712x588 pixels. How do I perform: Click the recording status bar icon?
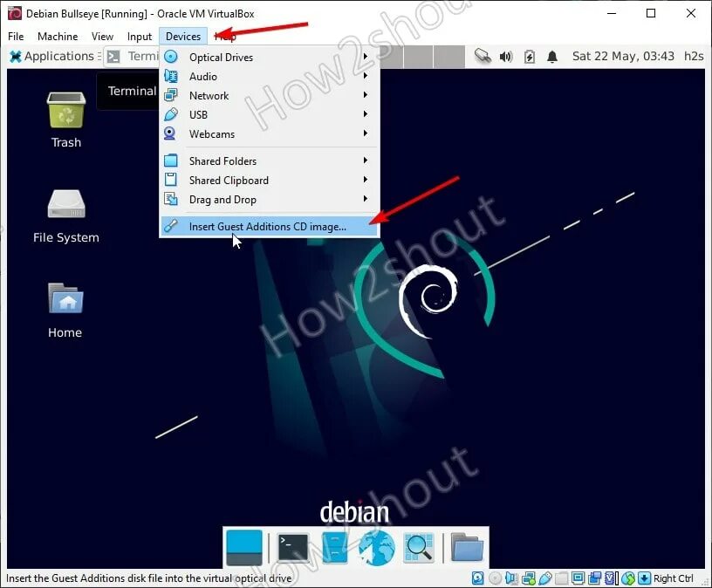click(595, 578)
